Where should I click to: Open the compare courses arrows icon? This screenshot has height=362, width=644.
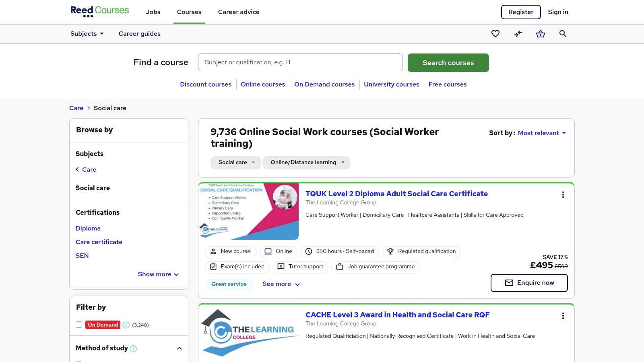click(518, 34)
